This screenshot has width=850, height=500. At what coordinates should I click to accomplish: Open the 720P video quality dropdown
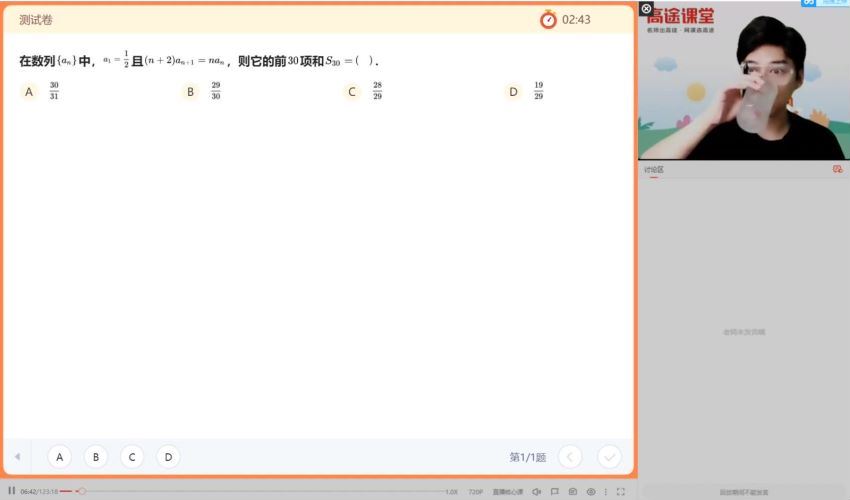(x=476, y=492)
